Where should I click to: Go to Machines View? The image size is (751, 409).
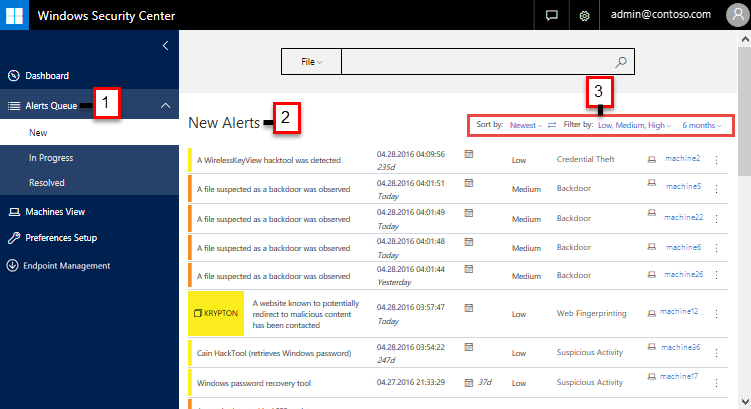click(54, 212)
